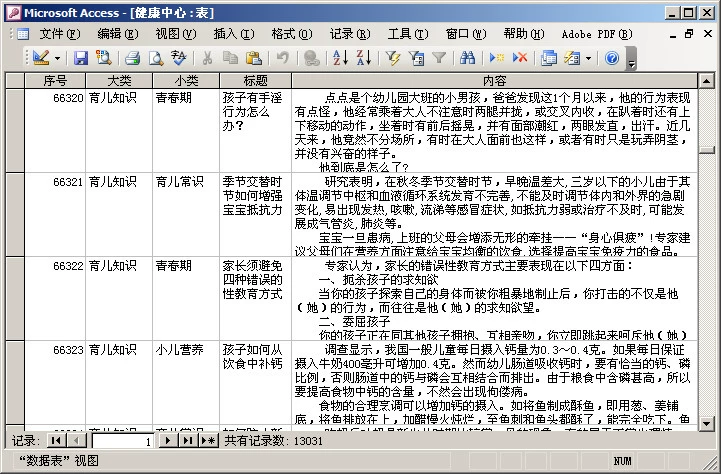
Task: Open the New Object dropdown arrow
Action: pyautogui.click(x=588, y=58)
